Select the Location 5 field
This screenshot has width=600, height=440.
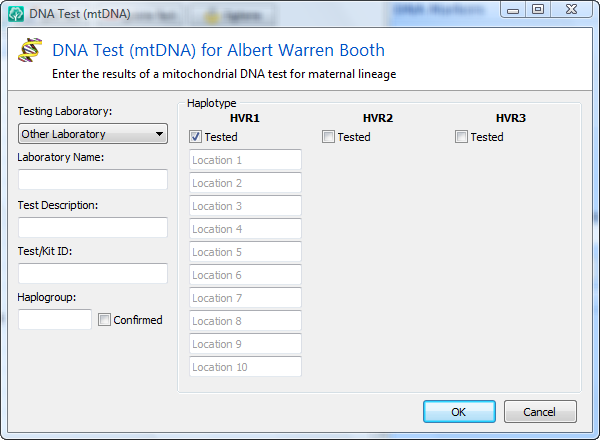click(x=245, y=251)
